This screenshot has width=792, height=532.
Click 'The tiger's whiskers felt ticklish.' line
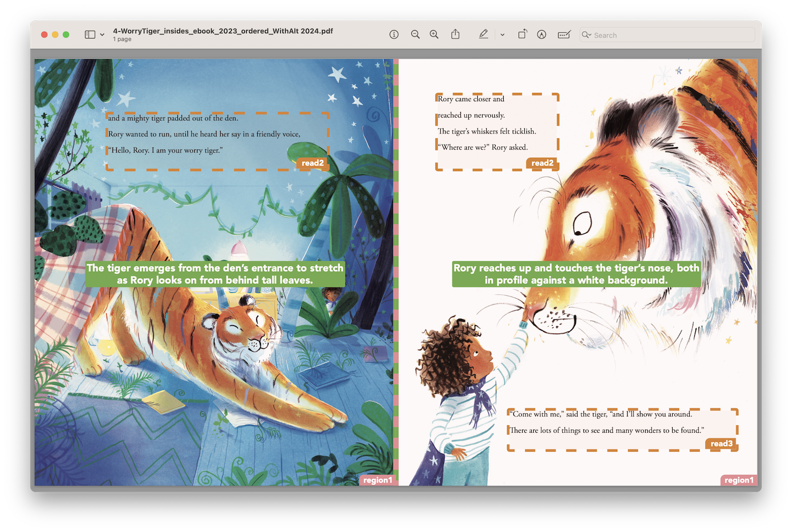click(487, 131)
